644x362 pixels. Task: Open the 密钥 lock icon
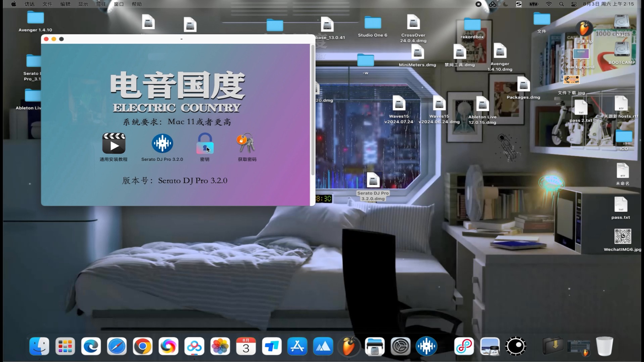click(x=205, y=144)
